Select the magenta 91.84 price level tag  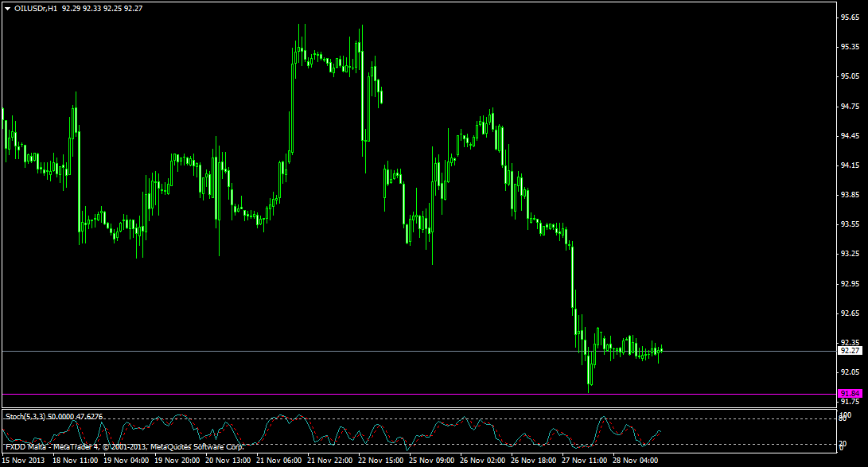(x=850, y=393)
